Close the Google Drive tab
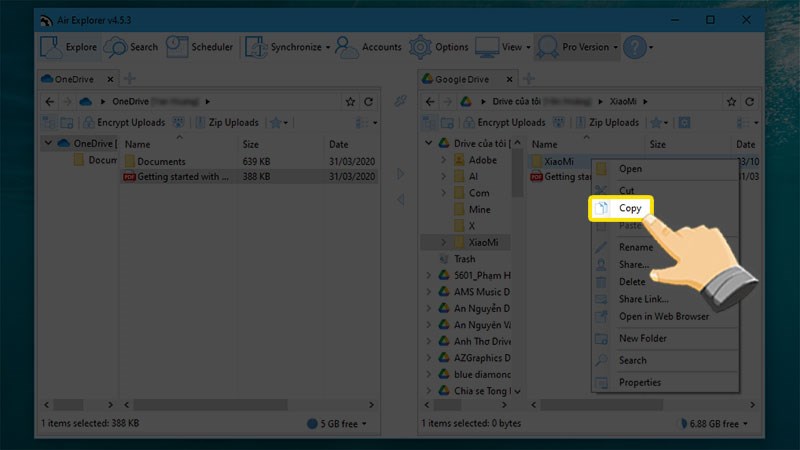The width and height of the screenshot is (800, 450). point(509,79)
